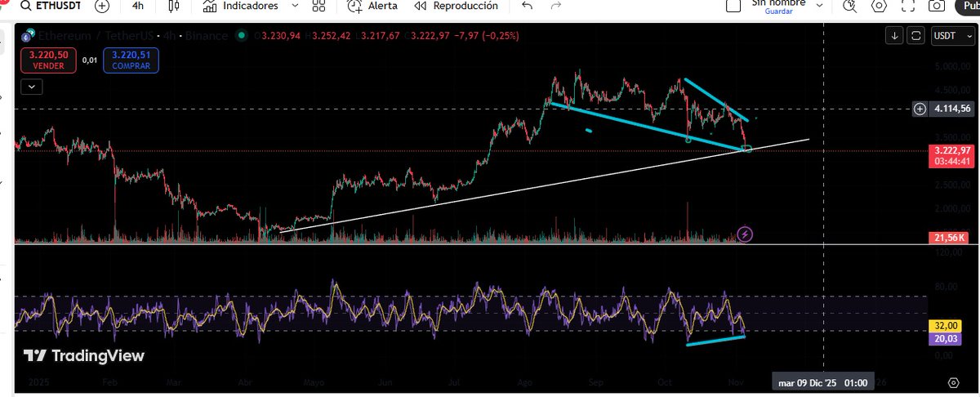The width and height of the screenshot is (980, 397).
Task: Select the upper cyan descending trendline
Action: [716, 100]
